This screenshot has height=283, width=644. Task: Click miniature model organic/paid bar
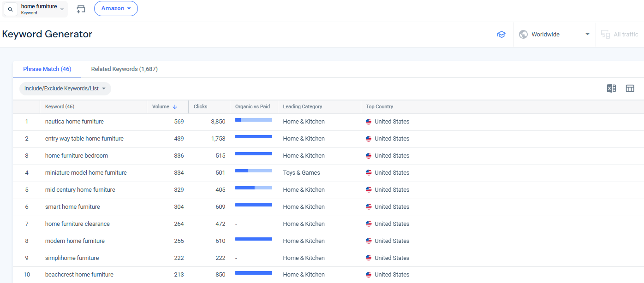coord(254,171)
